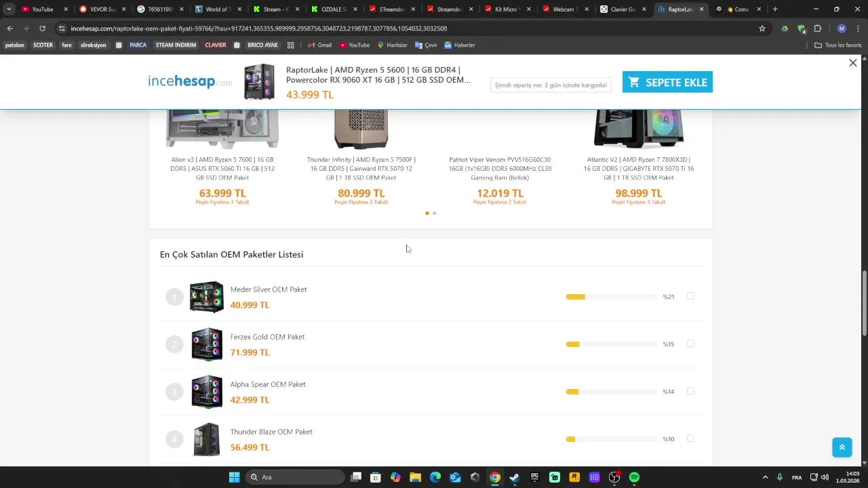This screenshot has width=868, height=488.
Task: Click the SEPETE EKLE cart button
Action: click(x=667, y=82)
